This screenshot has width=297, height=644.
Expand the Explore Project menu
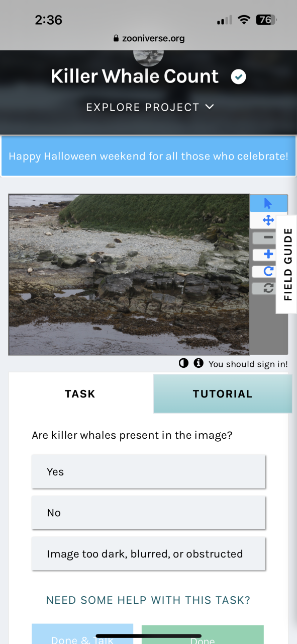(x=150, y=107)
